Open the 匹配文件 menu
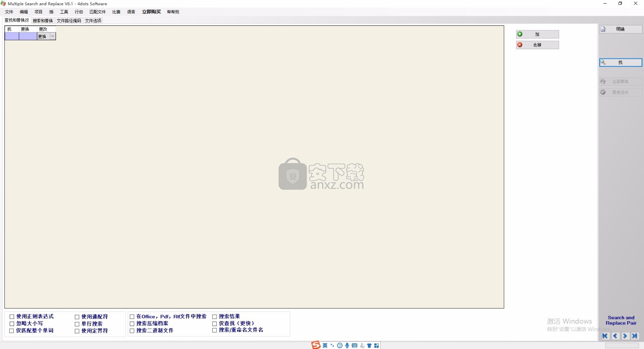 click(97, 12)
